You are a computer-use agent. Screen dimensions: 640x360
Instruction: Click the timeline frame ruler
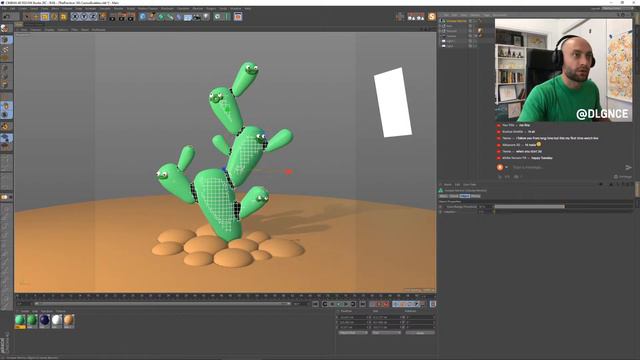224,296
